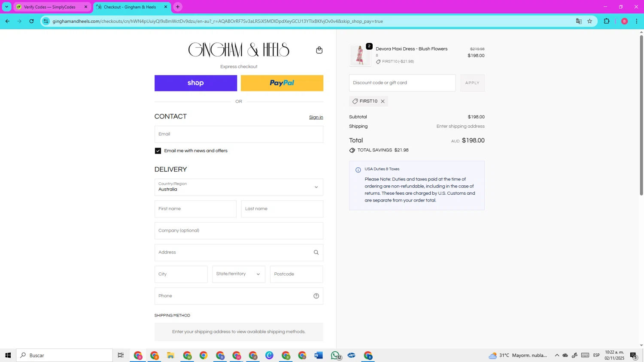This screenshot has height=362, width=644.
Task: Open the shopping cart bag icon
Action: coord(319,50)
